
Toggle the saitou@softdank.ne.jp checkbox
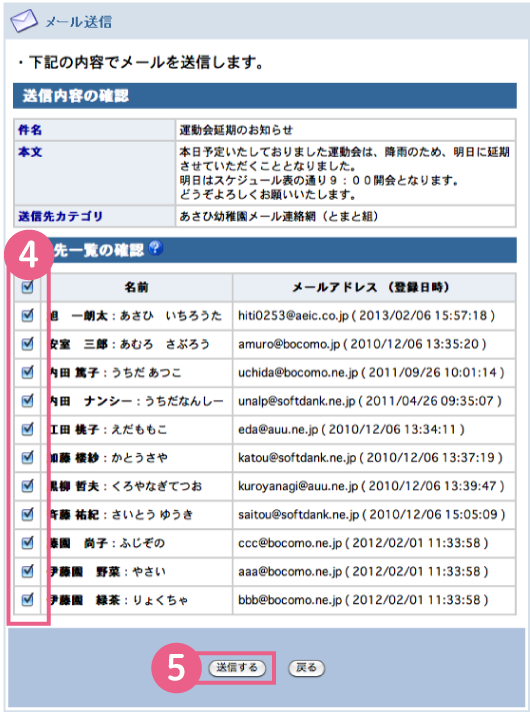[28, 514]
